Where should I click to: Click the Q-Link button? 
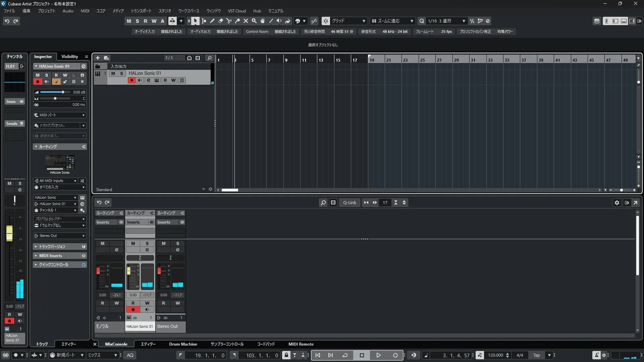pyautogui.click(x=350, y=203)
